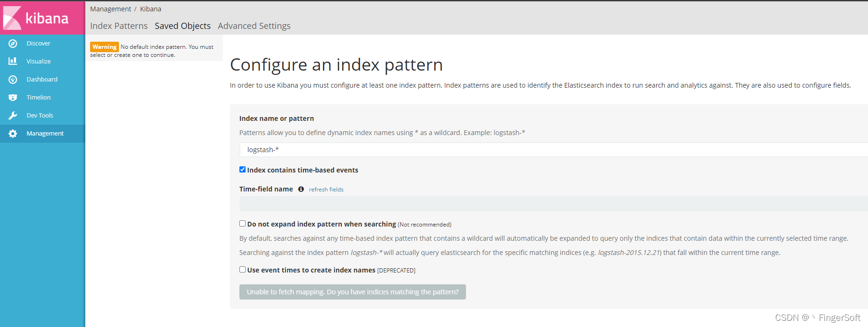868x327 pixels.
Task: Click the Kibana logo
Action: pos(42,18)
